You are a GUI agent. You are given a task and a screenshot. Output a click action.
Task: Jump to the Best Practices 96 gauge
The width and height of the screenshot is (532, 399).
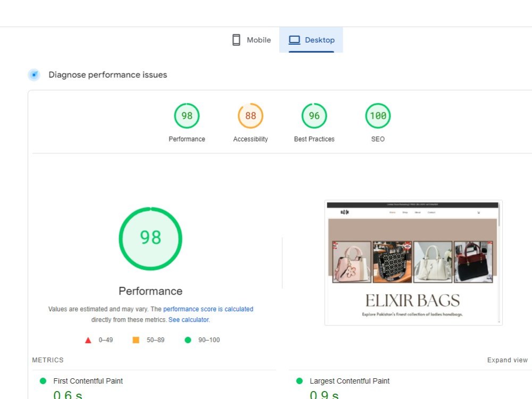pos(314,115)
